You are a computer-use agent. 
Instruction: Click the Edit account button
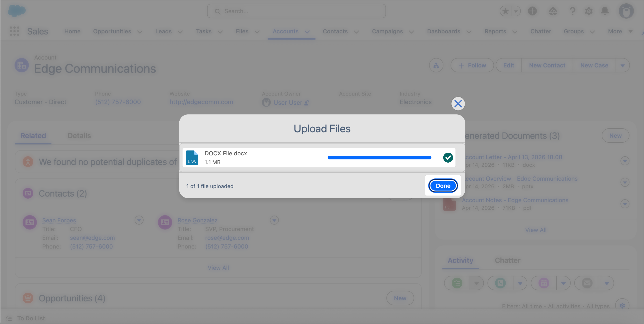click(509, 65)
